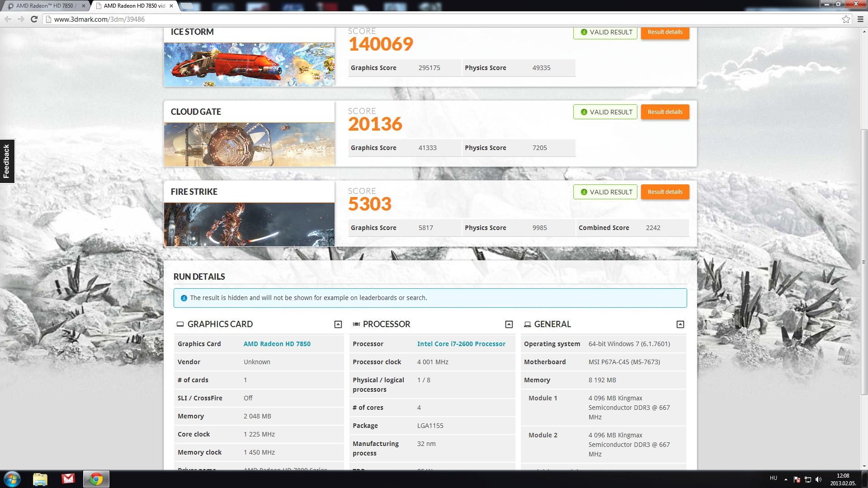Click Cloud Gate Physics Score 7205
Screen dimensions: 868x488
point(539,148)
